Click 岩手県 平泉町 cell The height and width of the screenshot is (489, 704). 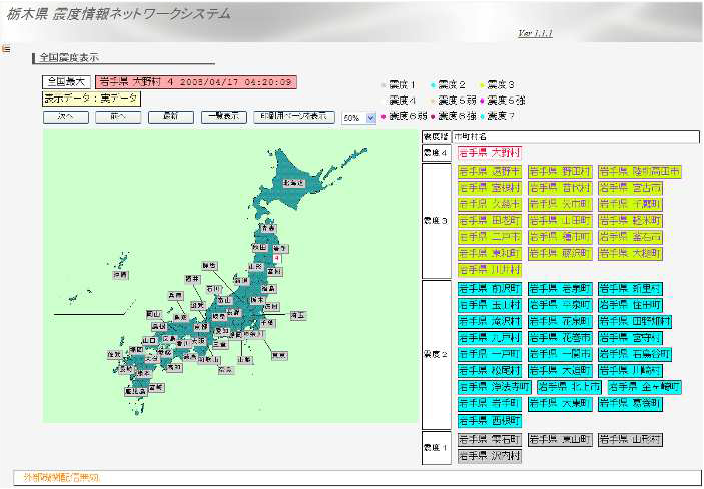(x=560, y=305)
